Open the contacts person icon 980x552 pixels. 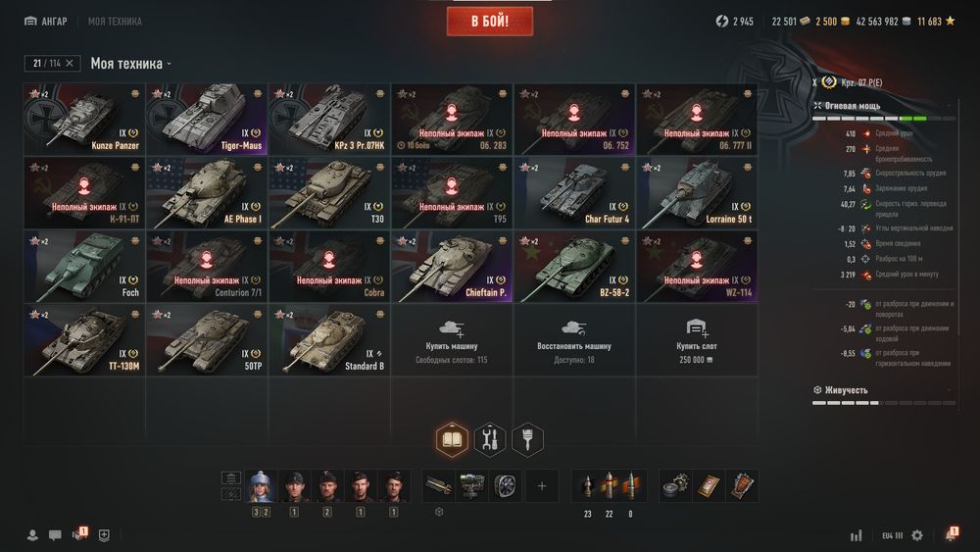point(32,535)
